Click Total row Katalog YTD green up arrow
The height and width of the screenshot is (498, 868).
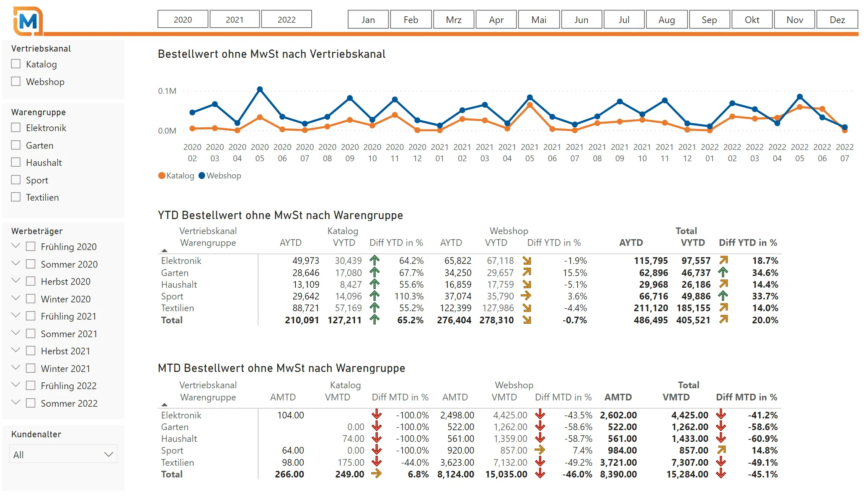pos(375,320)
